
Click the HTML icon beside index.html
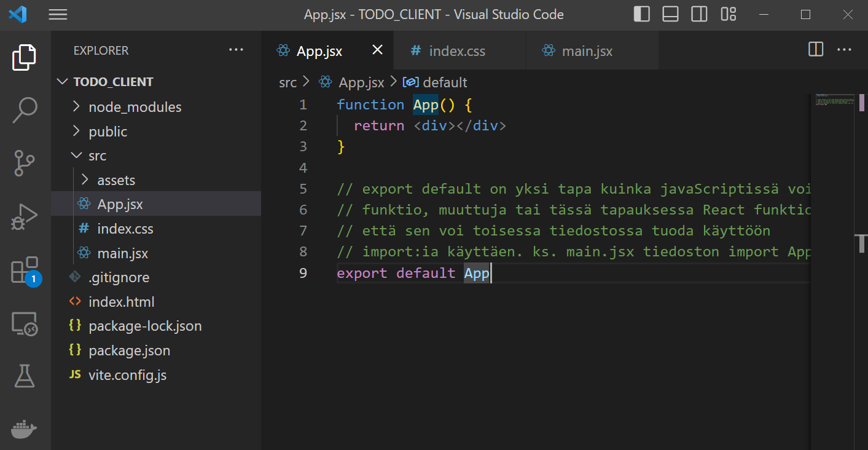(75, 301)
